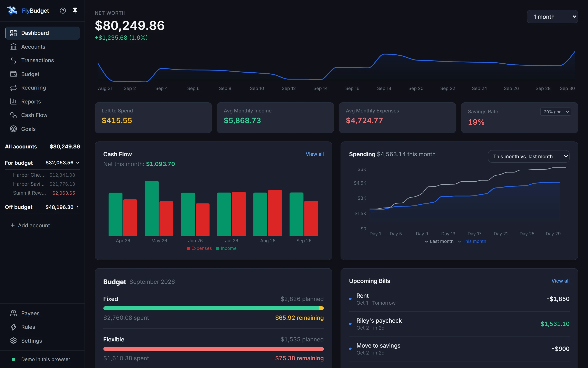Click the Sep 26 expenses bar

(311, 218)
